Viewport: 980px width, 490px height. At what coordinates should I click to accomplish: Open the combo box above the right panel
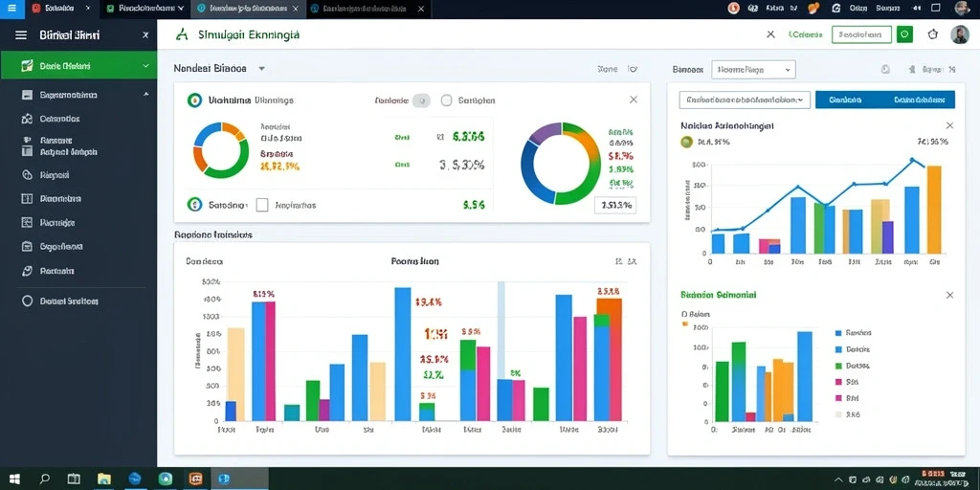pos(753,69)
